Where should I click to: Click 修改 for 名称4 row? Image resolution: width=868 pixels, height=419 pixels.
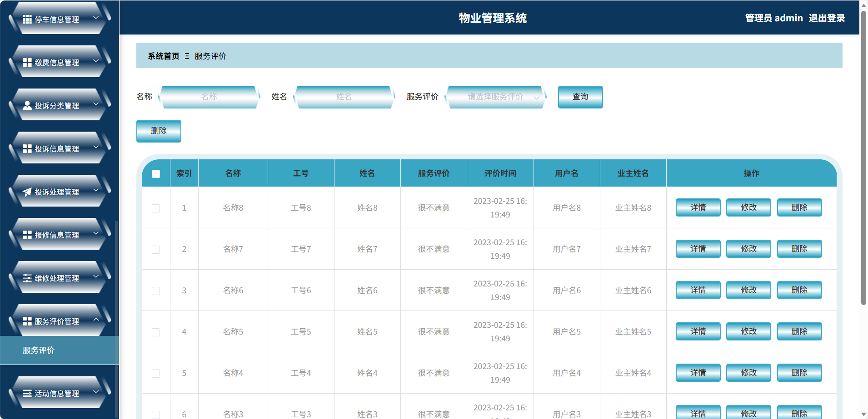tap(748, 373)
